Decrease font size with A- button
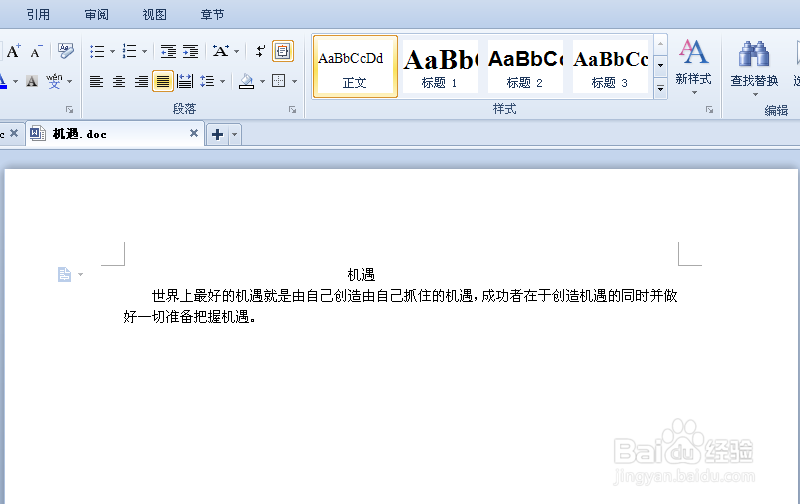The image size is (800, 504). pos(36,51)
